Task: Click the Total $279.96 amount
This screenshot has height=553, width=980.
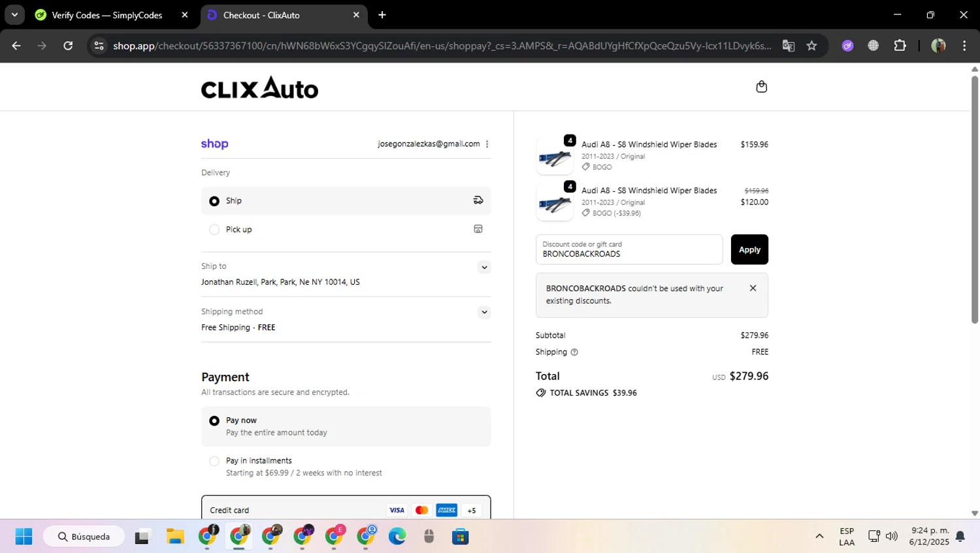Action: pyautogui.click(x=749, y=376)
